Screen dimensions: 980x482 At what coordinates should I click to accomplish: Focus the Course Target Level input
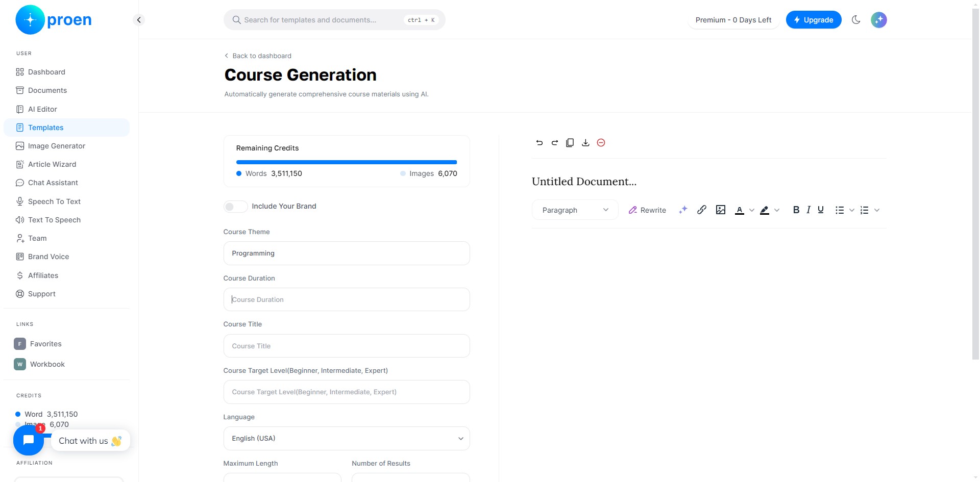click(347, 392)
